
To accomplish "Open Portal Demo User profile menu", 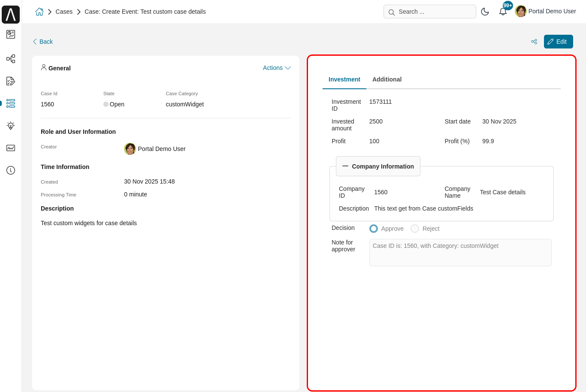I will point(546,12).
